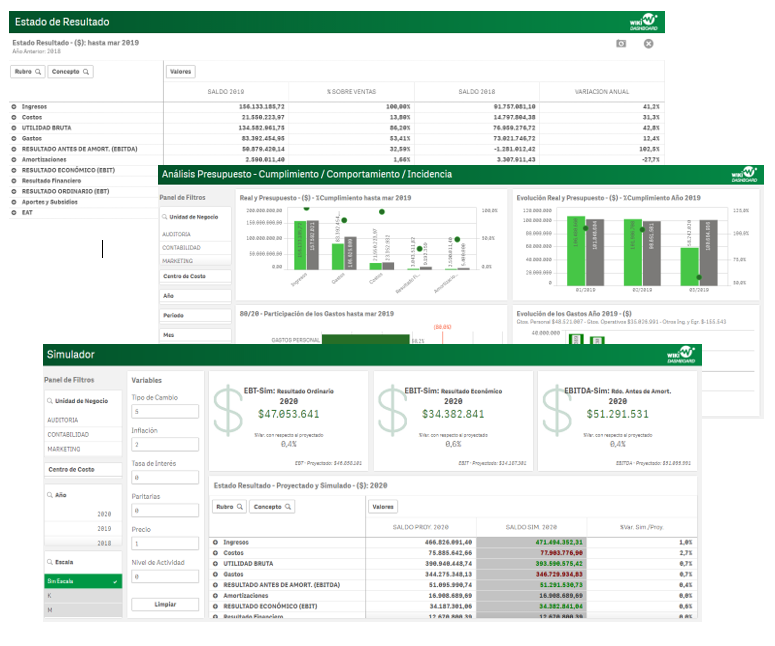This screenshot has width=775, height=646.
Task: Click the Valores button in Simulador table
Action: coord(383,507)
